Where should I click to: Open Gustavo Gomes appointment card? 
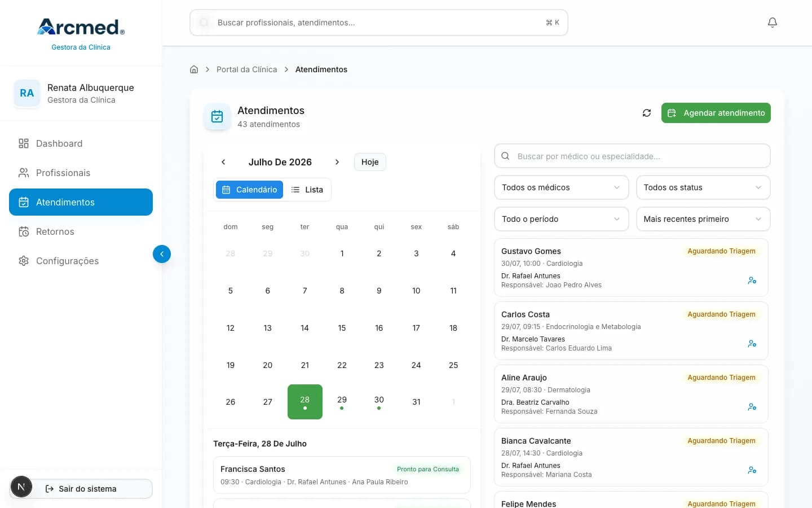click(x=631, y=268)
